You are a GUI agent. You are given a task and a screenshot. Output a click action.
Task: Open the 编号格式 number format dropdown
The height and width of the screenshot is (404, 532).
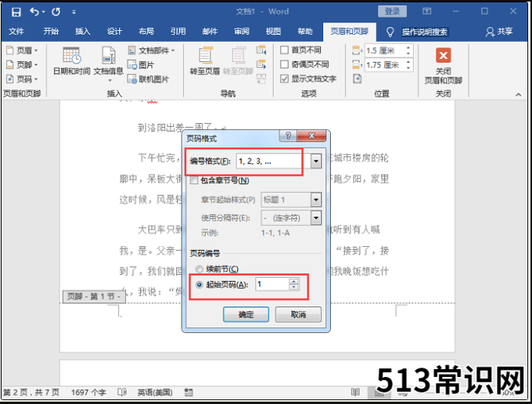[x=315, y=161]
